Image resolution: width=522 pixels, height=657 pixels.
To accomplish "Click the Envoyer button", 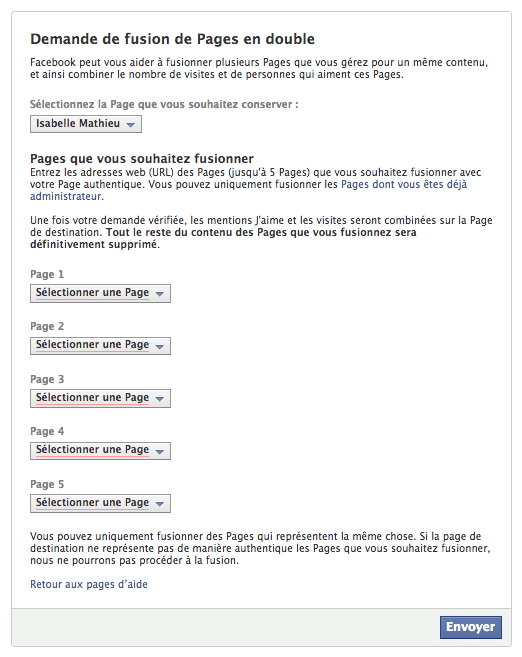I will coord(470,627).
